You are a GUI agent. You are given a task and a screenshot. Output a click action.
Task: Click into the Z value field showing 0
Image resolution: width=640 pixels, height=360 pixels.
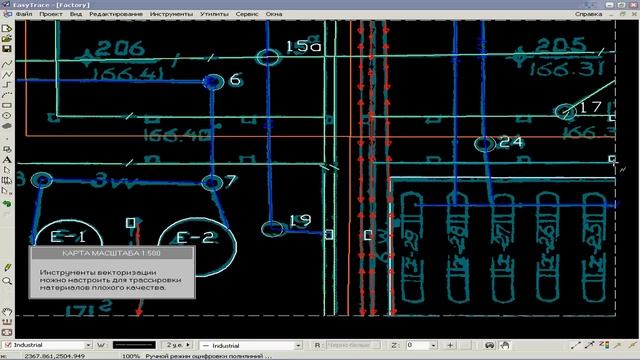pos(417,345)
